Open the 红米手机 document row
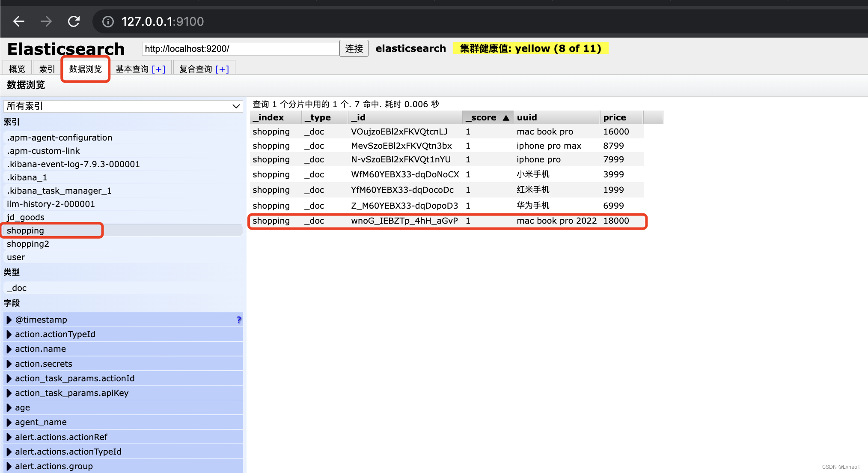Screen dimensions: 868x473 click(x=446, y=190)
